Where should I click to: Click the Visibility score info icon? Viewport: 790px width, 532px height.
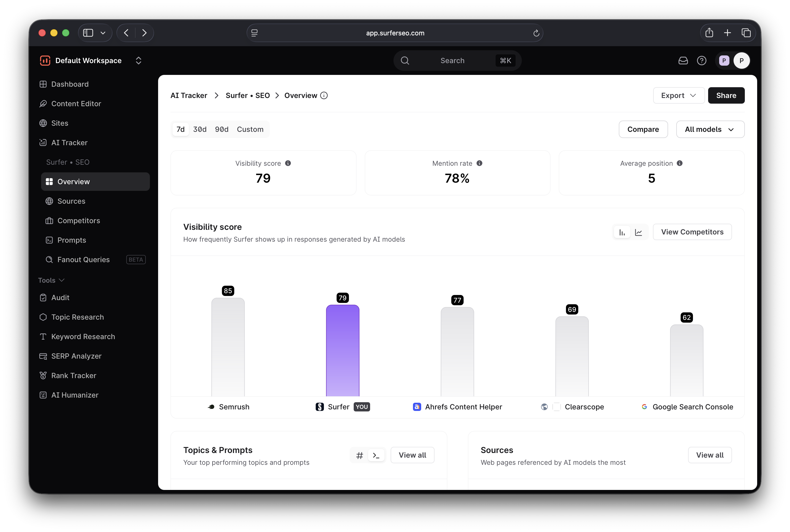click(x=288, y=163)
